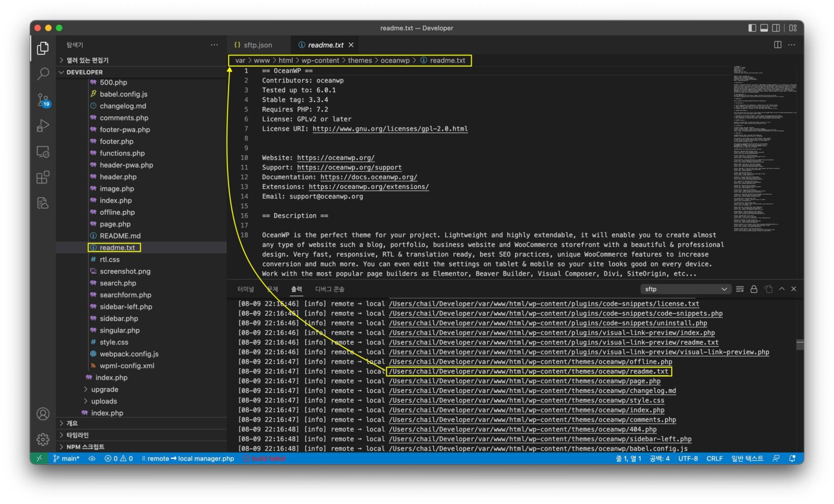Clear the output panel contents

pyautogui.click(x=740, y=289)
